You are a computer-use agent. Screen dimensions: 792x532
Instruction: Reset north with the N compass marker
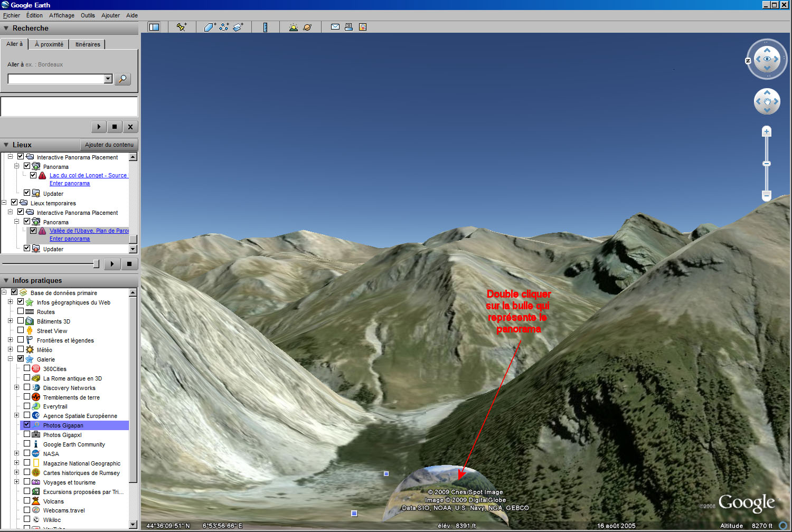coord(748,61)
